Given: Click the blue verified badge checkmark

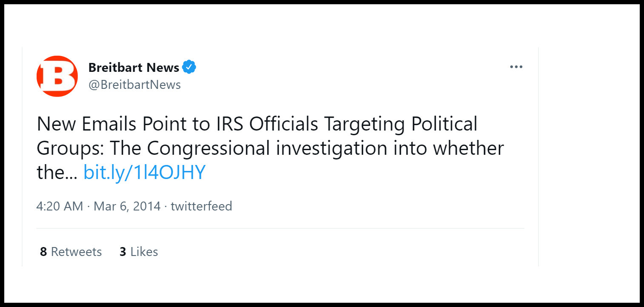Looking at the screenshot, I should tap(189, 67).
